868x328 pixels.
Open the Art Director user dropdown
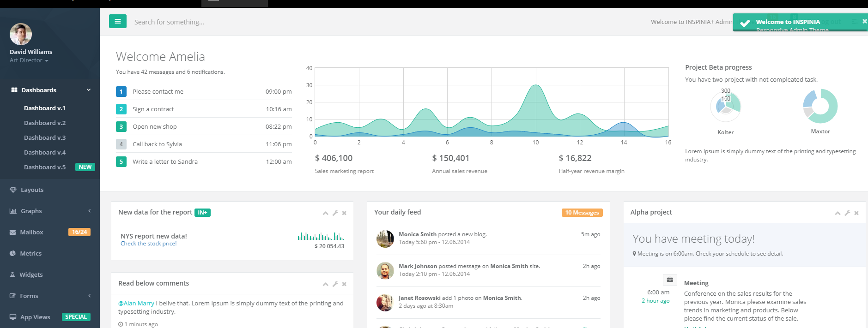pos(29,60)
